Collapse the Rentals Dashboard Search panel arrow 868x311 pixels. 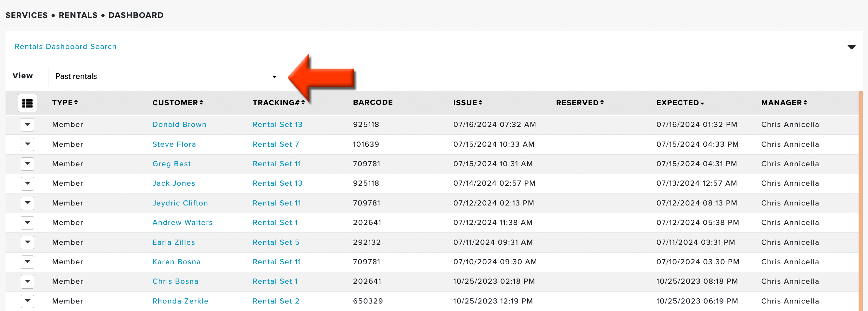(851, 47)
